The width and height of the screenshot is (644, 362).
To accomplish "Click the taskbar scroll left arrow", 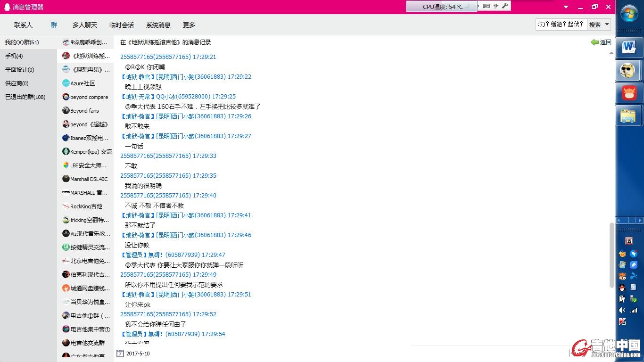I will [619, 220].
